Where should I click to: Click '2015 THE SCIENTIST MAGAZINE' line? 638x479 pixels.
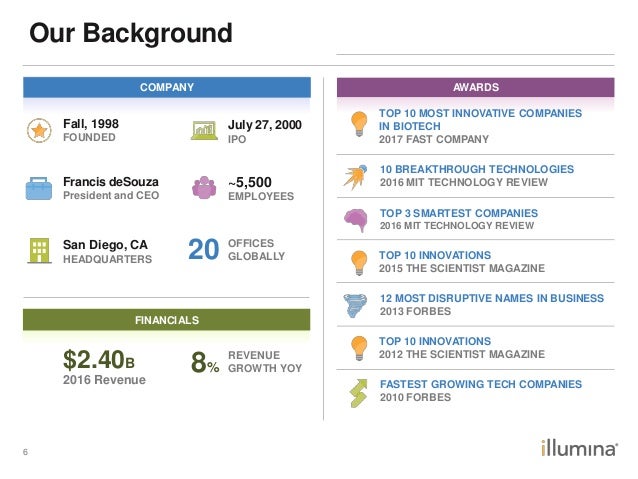tap(462, 268)
